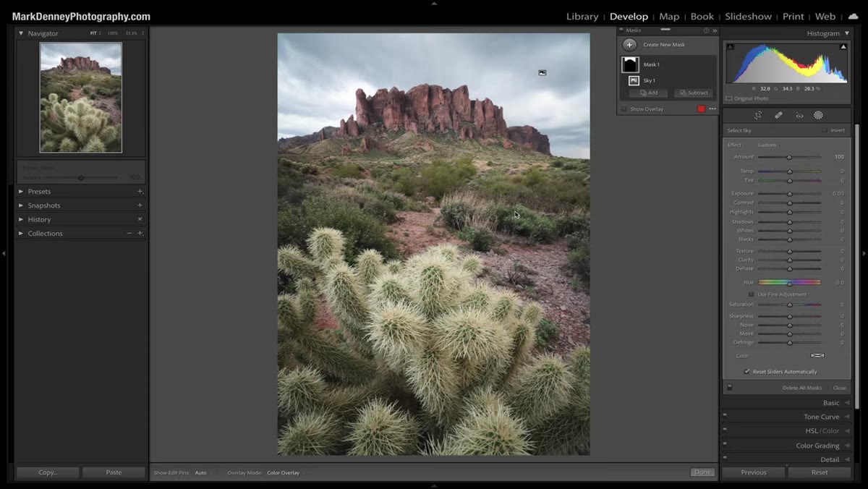Click the Hue rainbow slider
Viewport: 868px width, 489px height.
789,282
